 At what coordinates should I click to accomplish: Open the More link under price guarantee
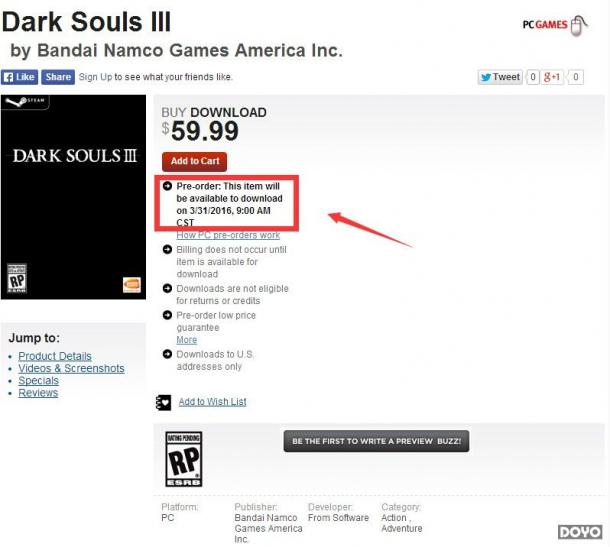pos(187,340)
